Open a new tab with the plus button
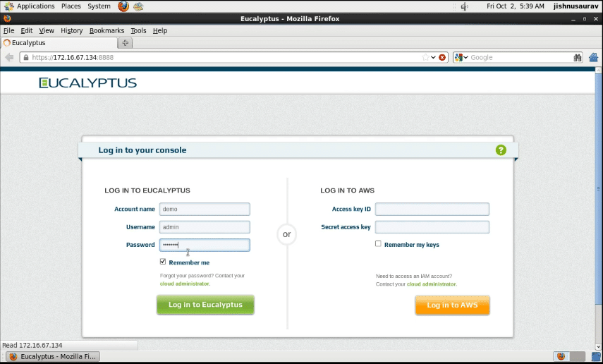This screenshot has height=364, width=603. coord(125,43)
